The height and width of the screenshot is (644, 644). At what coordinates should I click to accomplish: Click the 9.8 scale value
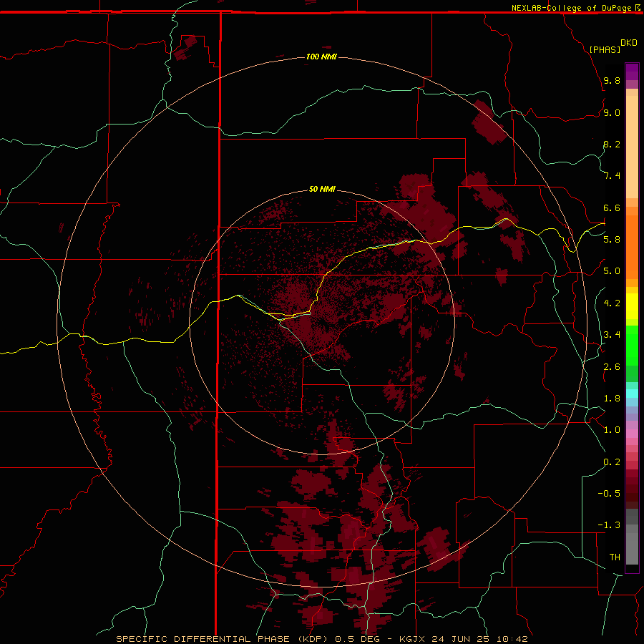(x=612, y=80)
